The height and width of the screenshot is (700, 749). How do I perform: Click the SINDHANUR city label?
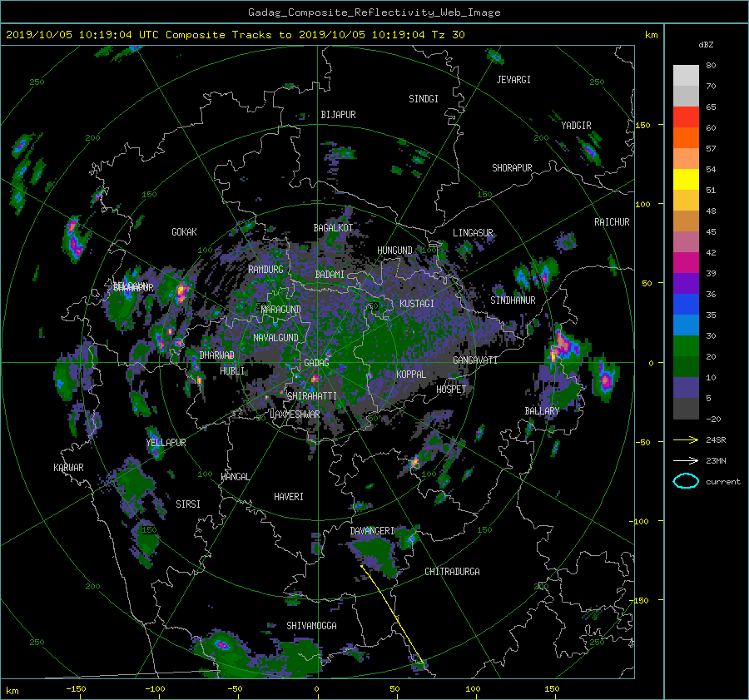pyautogui.click(x=513, y=300)
